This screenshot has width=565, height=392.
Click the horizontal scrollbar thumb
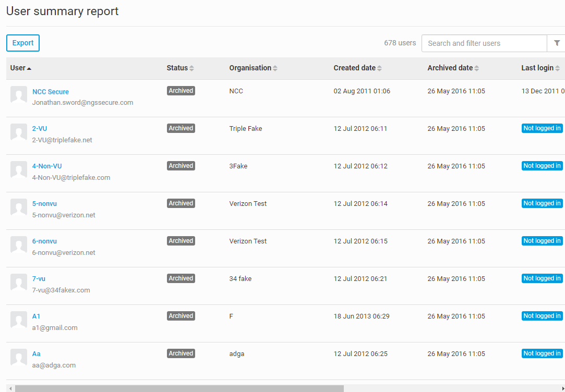[179, 388]
